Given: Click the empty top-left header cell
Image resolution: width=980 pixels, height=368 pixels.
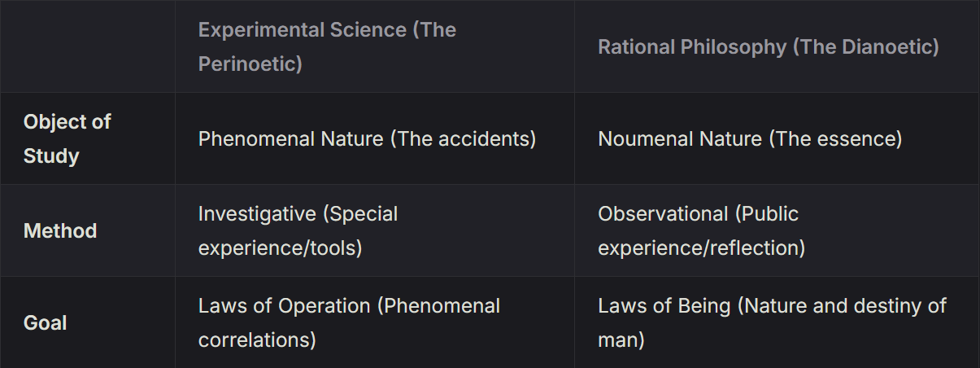Looking at the screenshot, I should 87,46.
